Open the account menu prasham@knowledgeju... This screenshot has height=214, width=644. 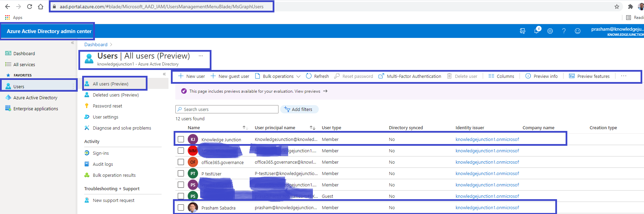(x=618, y=31)
